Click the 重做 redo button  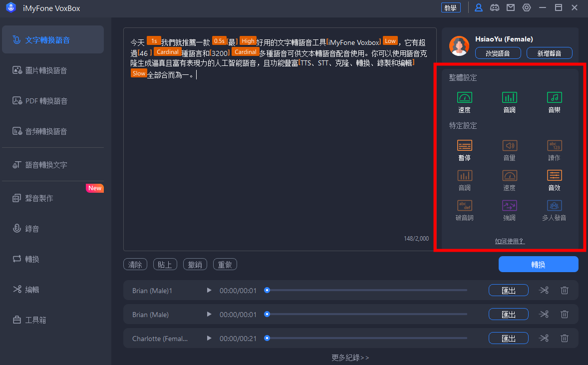click(225, 265)
